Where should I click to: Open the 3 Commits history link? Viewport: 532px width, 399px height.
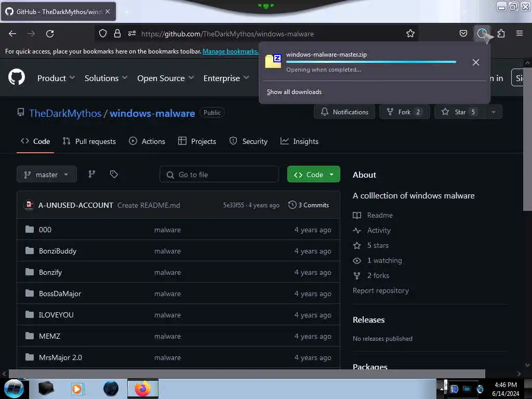(309, 205)
